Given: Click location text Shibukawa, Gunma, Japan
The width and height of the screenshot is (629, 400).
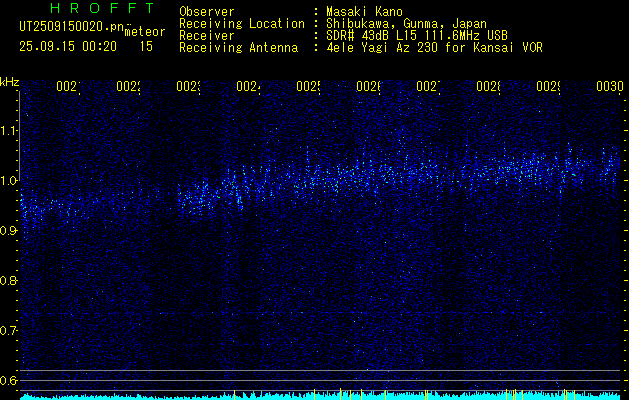Looking at the screenshot, I should [406, 24].
